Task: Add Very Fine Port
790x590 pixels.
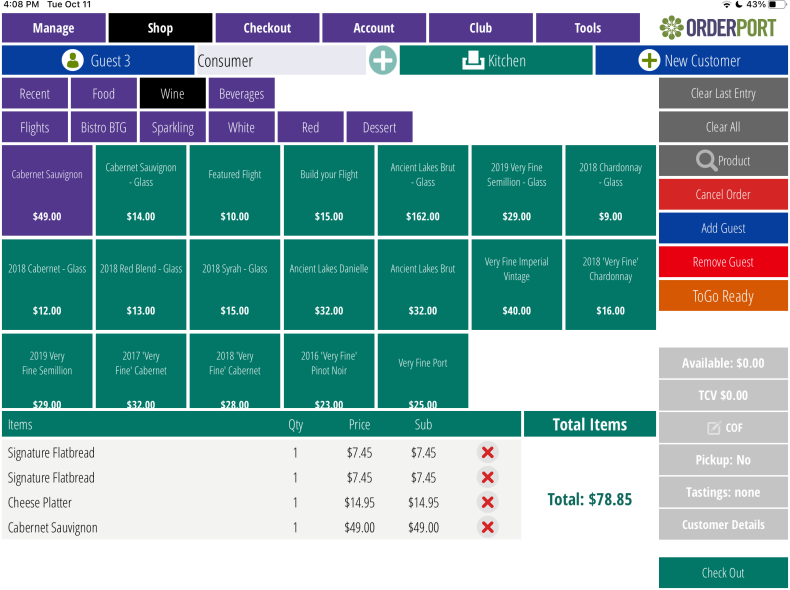Action: tap(423, 371)
